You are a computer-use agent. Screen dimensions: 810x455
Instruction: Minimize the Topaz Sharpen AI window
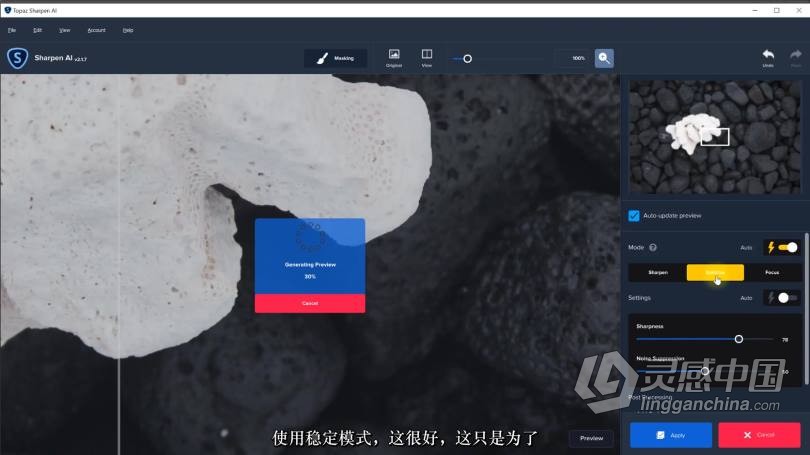pyautogui.click(x=755, y=10)
